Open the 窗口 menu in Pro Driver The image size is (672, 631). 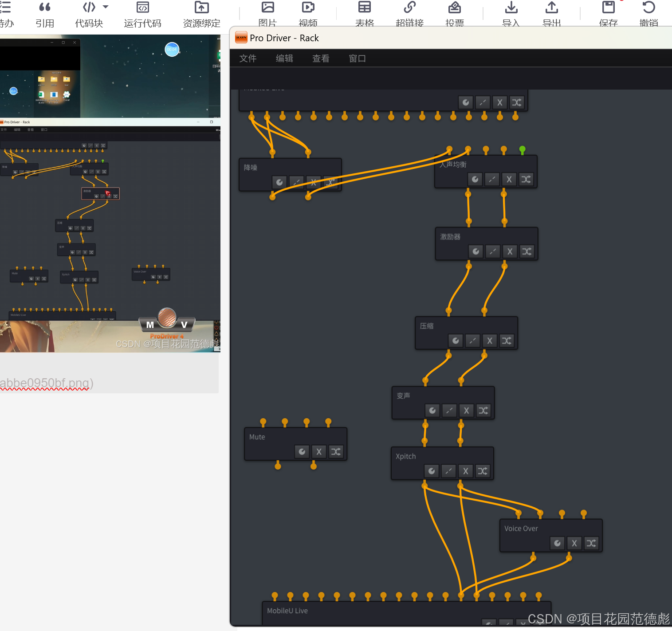(357, 59)
